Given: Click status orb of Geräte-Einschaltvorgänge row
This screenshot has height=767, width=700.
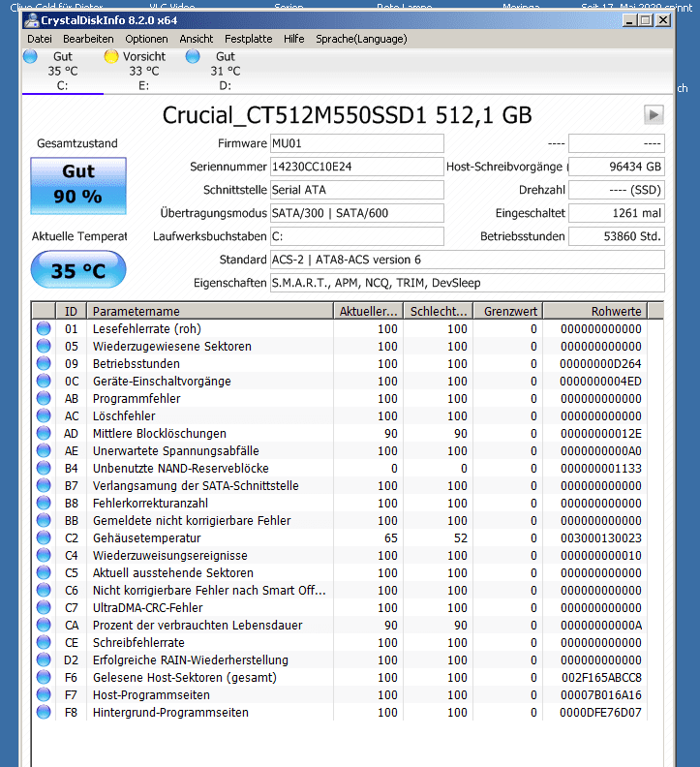Looking at the screenshot, I should point(44,381).
